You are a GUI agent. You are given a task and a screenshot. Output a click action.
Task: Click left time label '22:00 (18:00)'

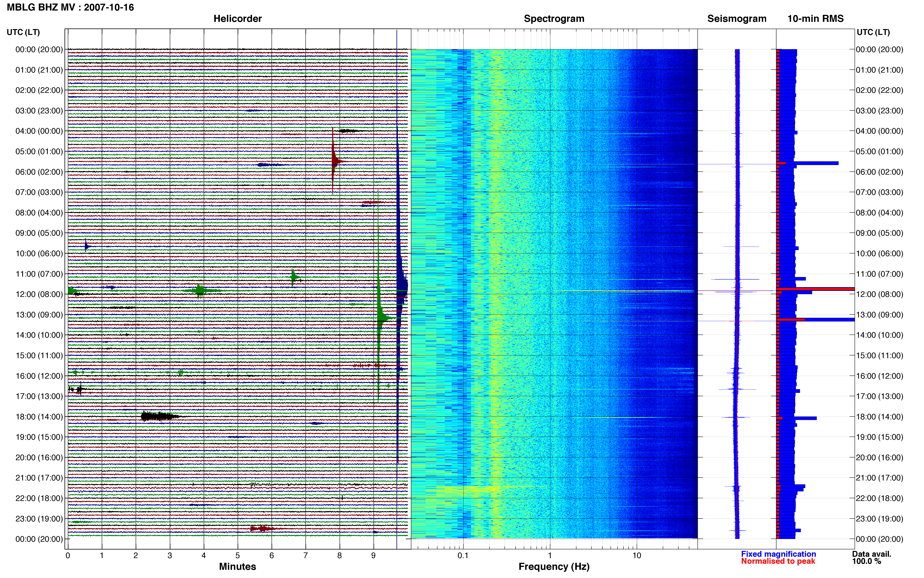[39, 498]
